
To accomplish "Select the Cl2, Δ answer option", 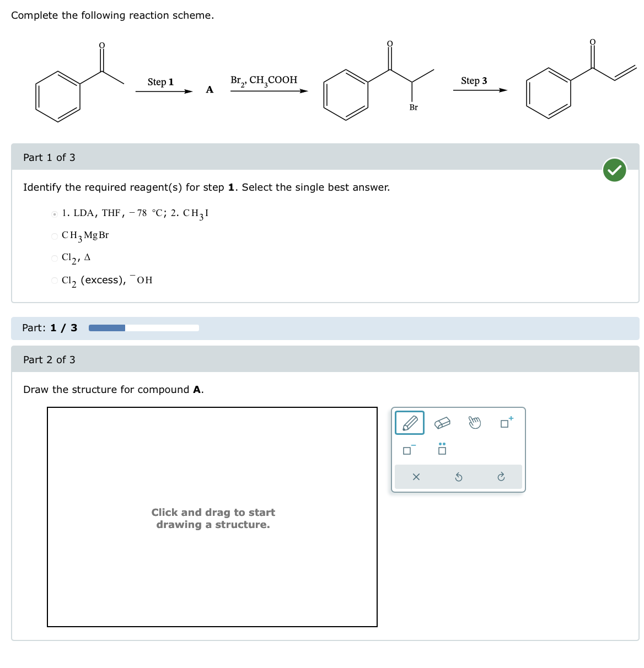I will point(54,257).
